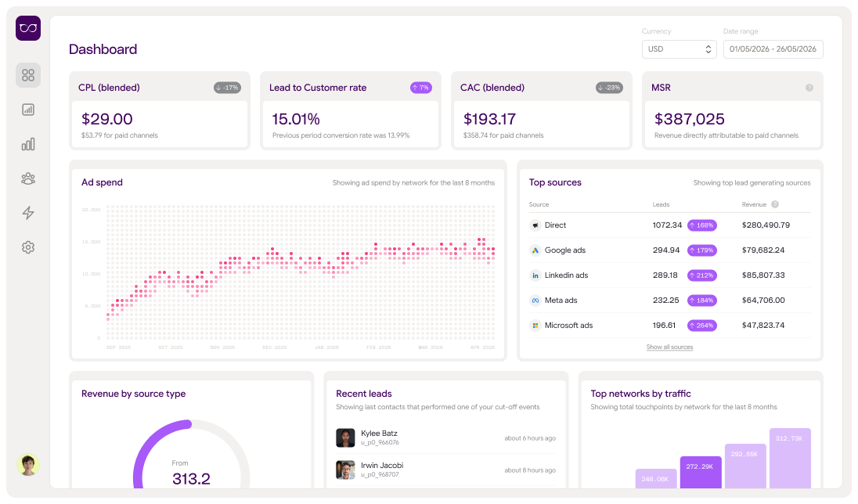Viewport: 858px width, 504px height.
Task: Click the Top networks by traffic title
Action: 641,394
